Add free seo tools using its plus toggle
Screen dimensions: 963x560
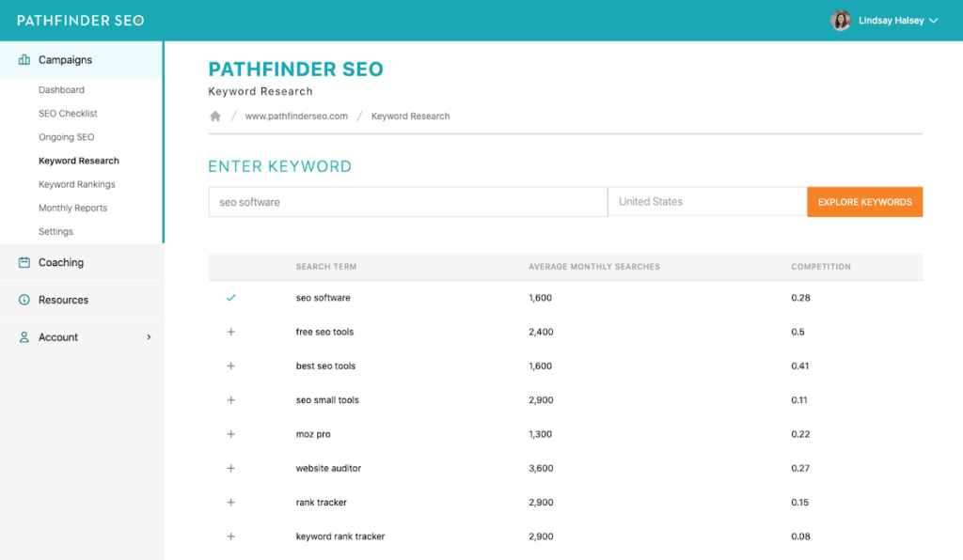[230, 332]
